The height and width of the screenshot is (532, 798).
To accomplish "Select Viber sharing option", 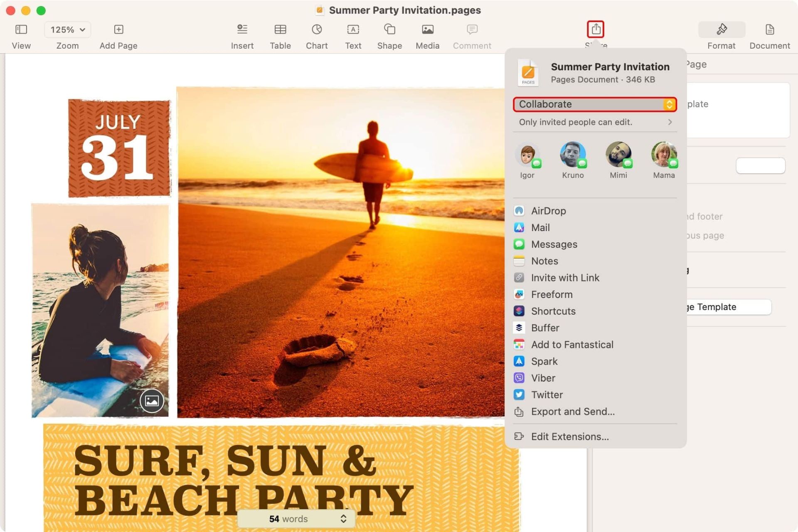I will click(543, 378).
